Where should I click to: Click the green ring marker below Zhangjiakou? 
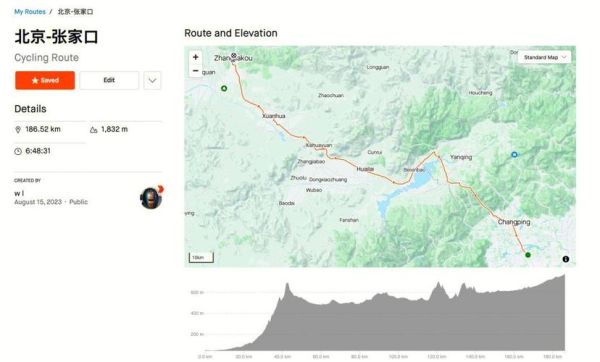(x=224, y=88)
